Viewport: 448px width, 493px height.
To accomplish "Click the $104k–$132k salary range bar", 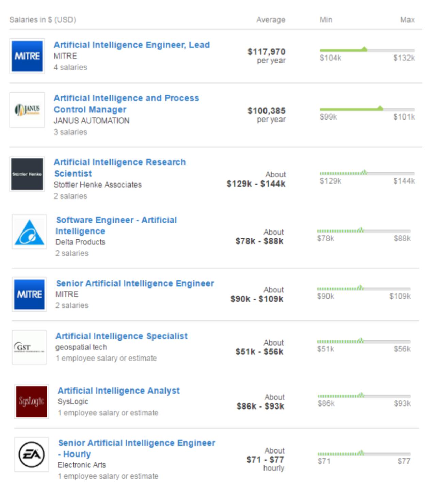I will click(367, 50).
